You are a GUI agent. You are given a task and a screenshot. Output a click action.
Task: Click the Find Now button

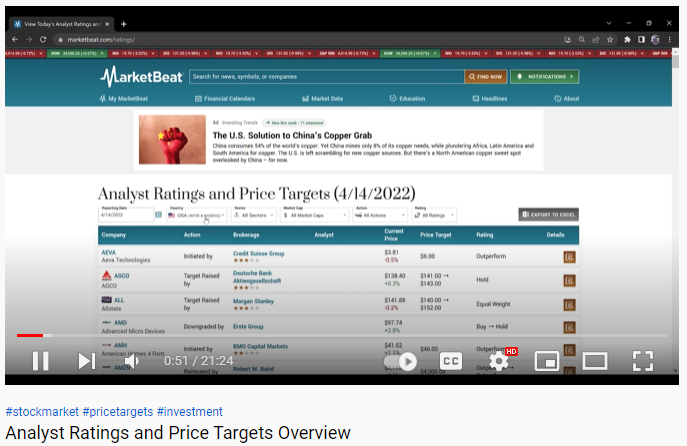point(485,77)
